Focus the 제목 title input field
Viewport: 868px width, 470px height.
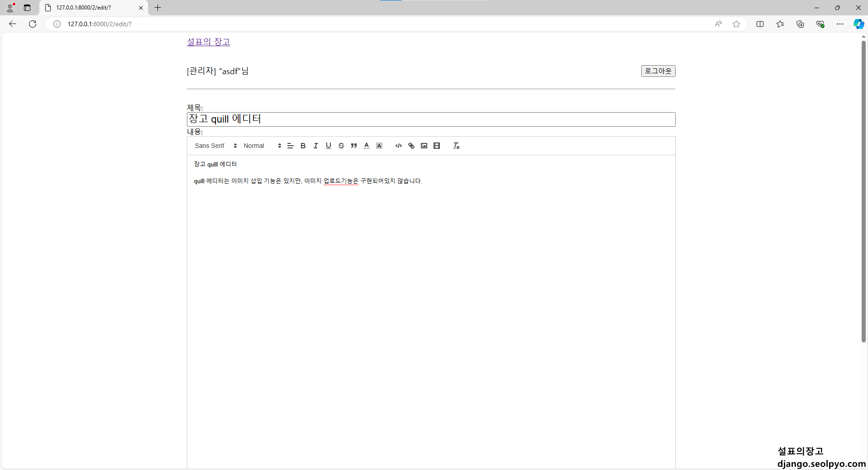[431, 119]
